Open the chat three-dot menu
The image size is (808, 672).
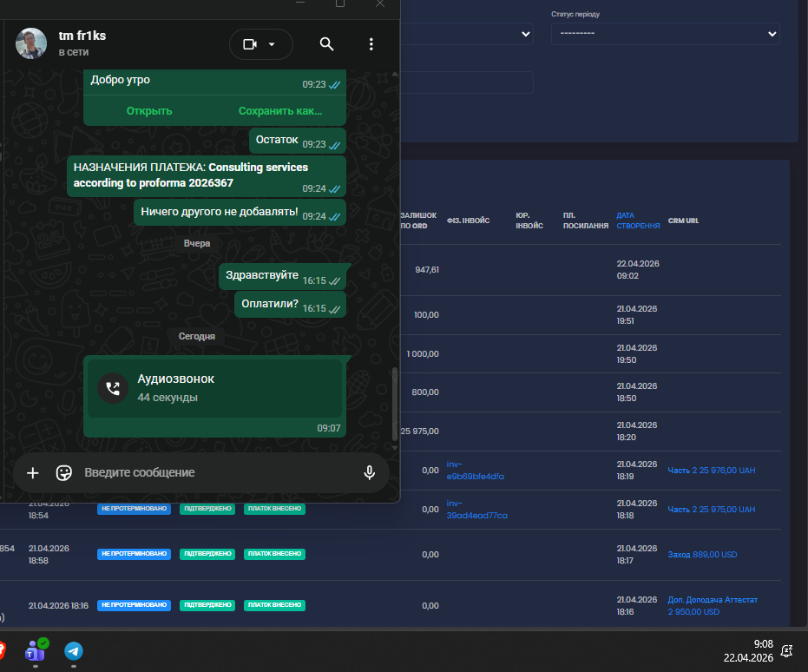(371, 44)
